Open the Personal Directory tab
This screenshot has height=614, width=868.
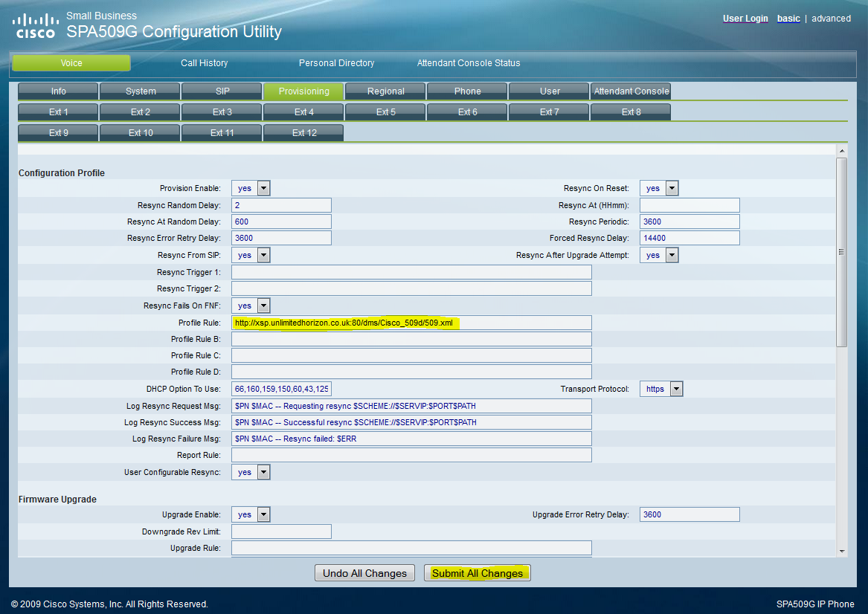(337, 63)
